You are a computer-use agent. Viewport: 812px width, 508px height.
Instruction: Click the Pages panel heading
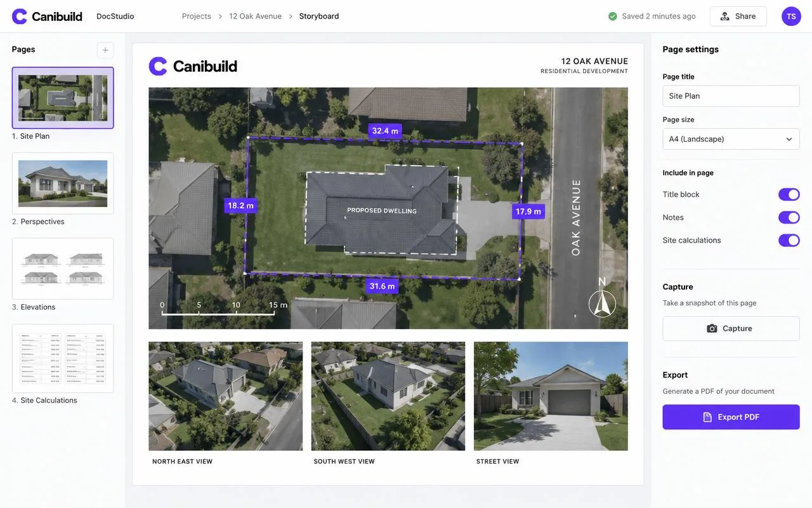[23, 50]
